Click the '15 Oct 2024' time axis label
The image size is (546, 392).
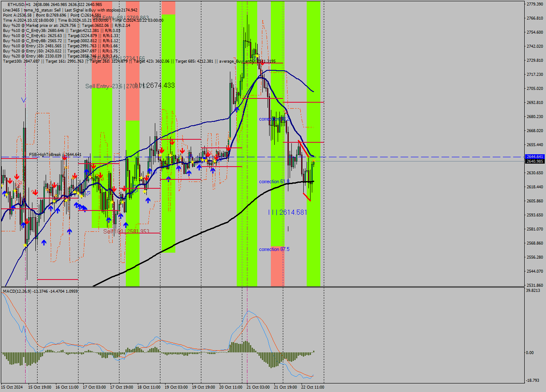click(12, 387)
